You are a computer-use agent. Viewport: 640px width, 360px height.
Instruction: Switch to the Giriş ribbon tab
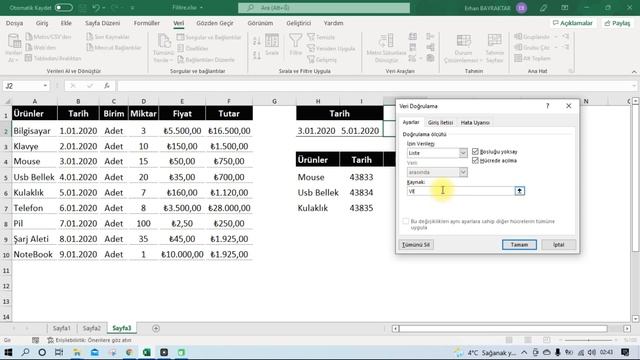coord(42,23)
